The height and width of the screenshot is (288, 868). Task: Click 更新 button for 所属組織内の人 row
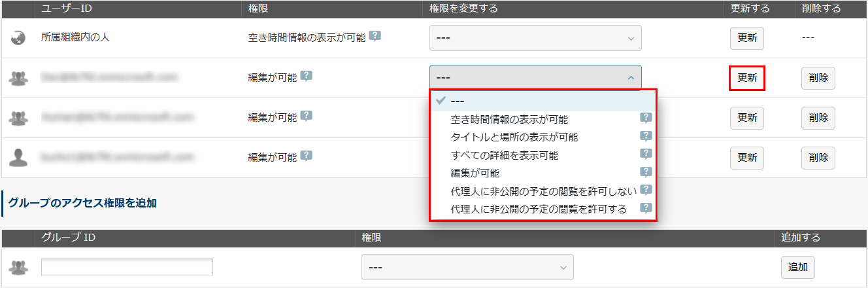[x=747, y=38]
